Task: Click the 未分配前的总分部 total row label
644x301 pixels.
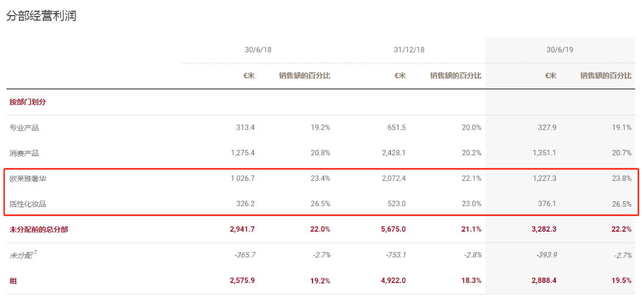Action: (38, 229)
